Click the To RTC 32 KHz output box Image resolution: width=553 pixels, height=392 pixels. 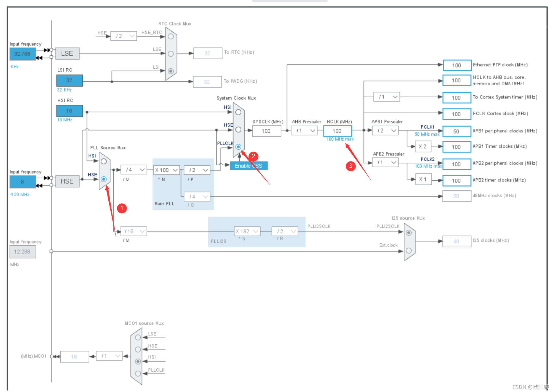[208, 53]
